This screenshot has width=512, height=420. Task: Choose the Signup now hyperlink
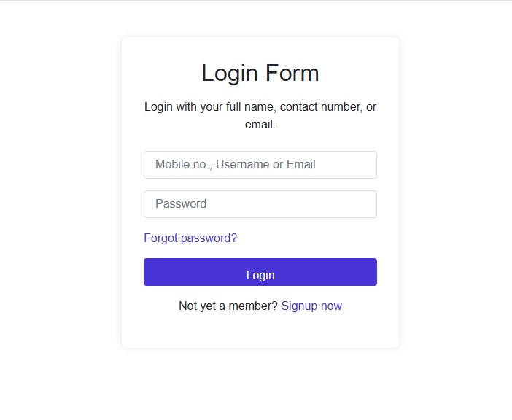(x=311, y=306)
